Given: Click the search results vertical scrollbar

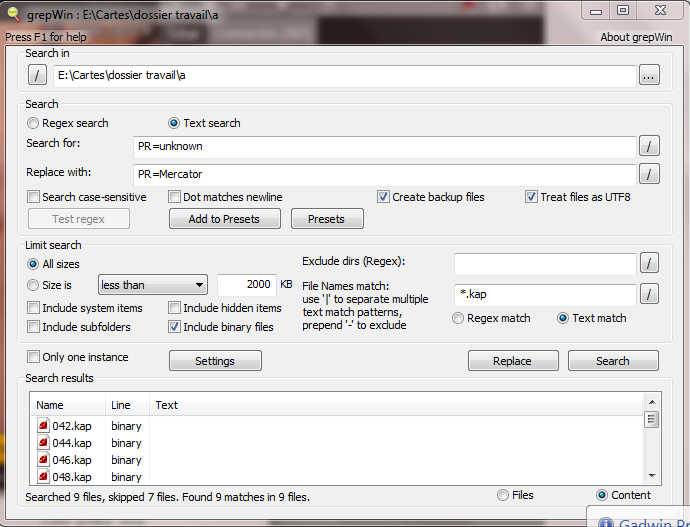Looking at the screenshot, I should tap(651, 445).
